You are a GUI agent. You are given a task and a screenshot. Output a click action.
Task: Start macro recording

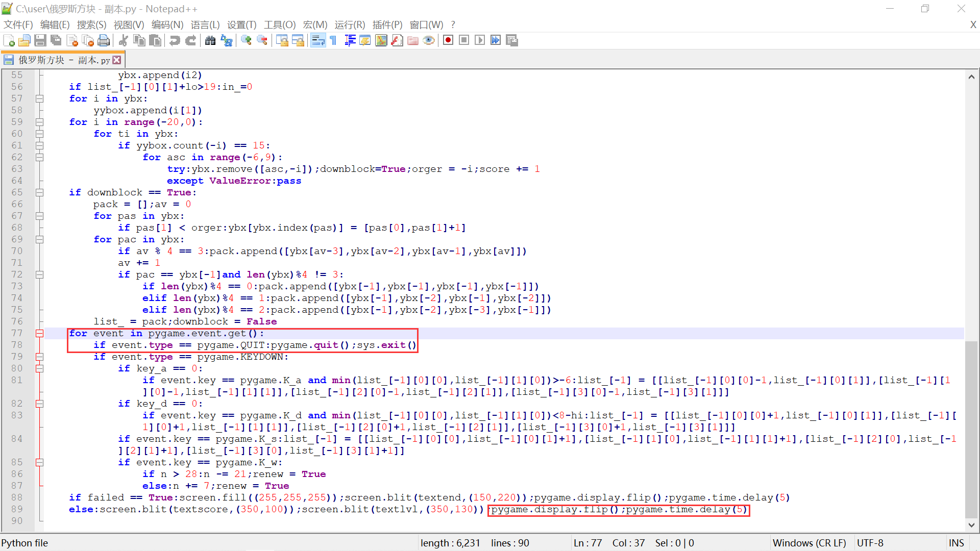click(x=448, y=40)
